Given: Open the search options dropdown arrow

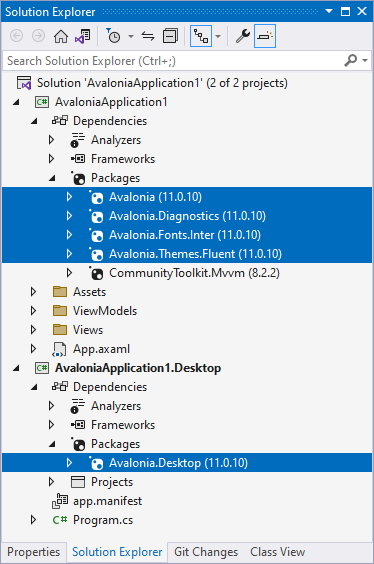Looking at the screenshot, I should pos(365,60).
